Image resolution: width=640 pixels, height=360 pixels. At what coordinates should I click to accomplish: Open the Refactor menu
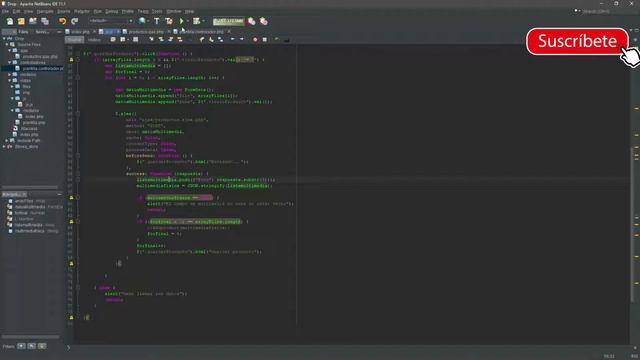(82, 11)
